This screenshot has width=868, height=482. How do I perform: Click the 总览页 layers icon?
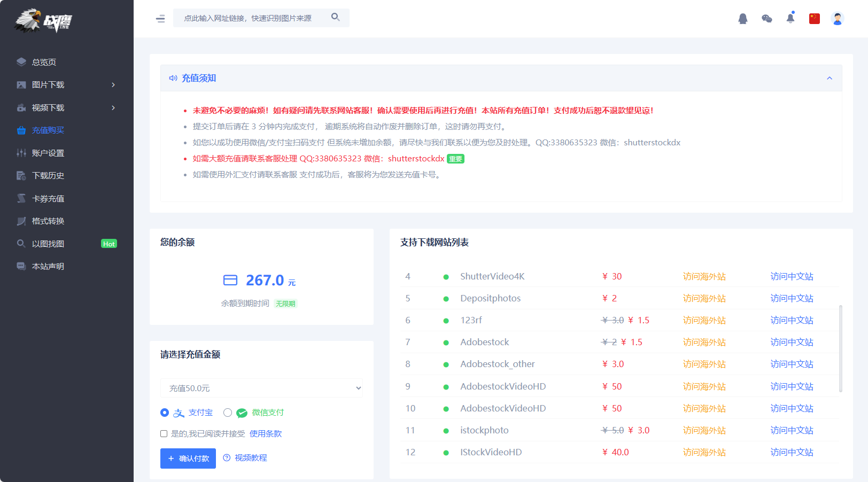point(21,62)
